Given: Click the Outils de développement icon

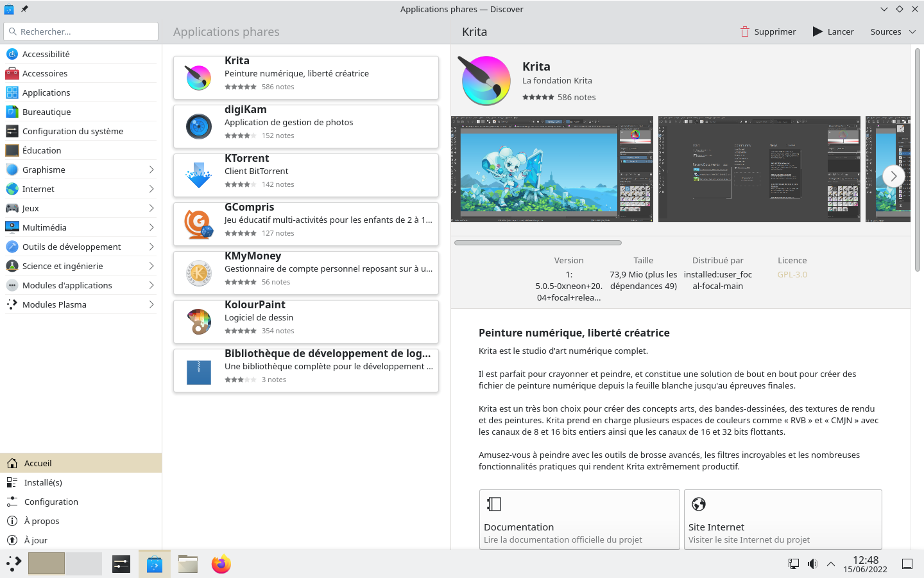Looking at the screenshot, I should tap(12, 247).
